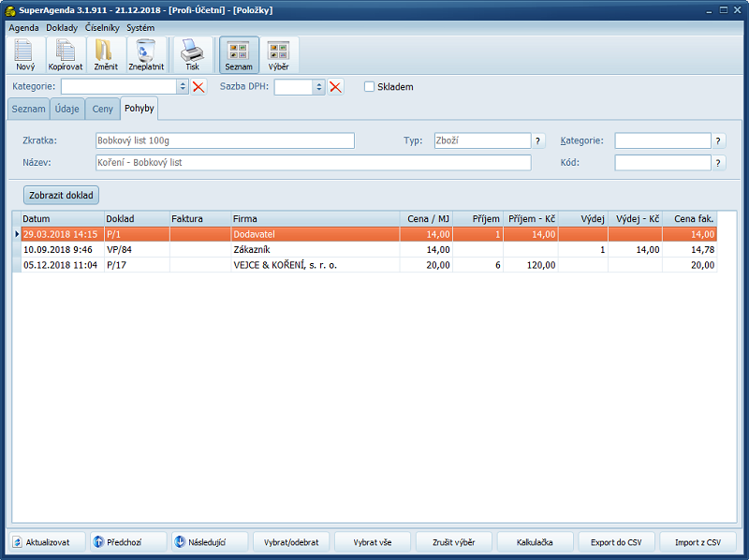
Task: Go to Předchozí record
Action: 128,542
